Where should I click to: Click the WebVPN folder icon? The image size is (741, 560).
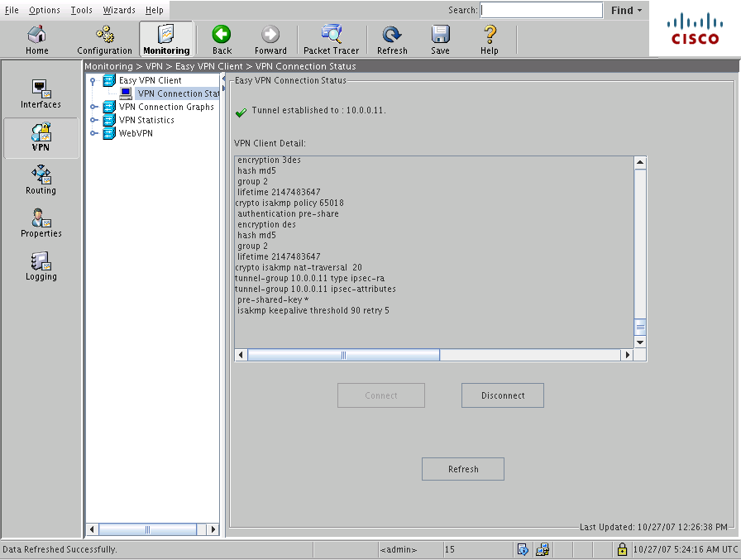pos(109,133)
